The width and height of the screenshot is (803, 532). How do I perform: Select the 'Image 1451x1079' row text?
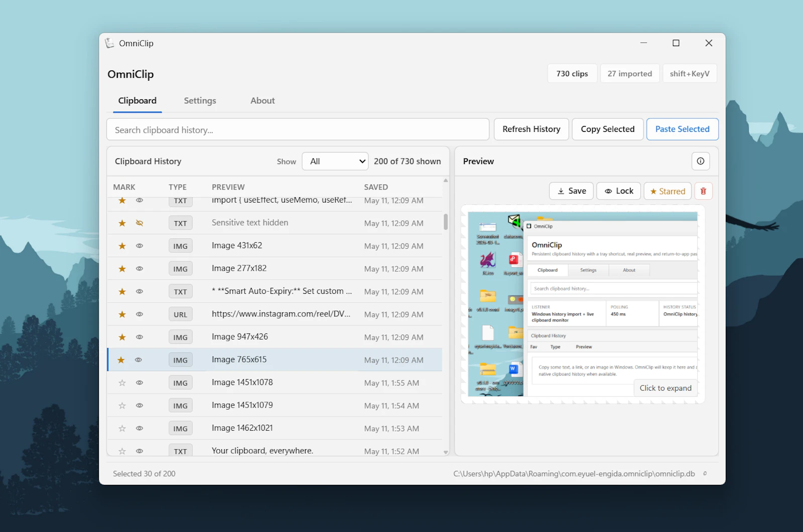pos(242,405)
